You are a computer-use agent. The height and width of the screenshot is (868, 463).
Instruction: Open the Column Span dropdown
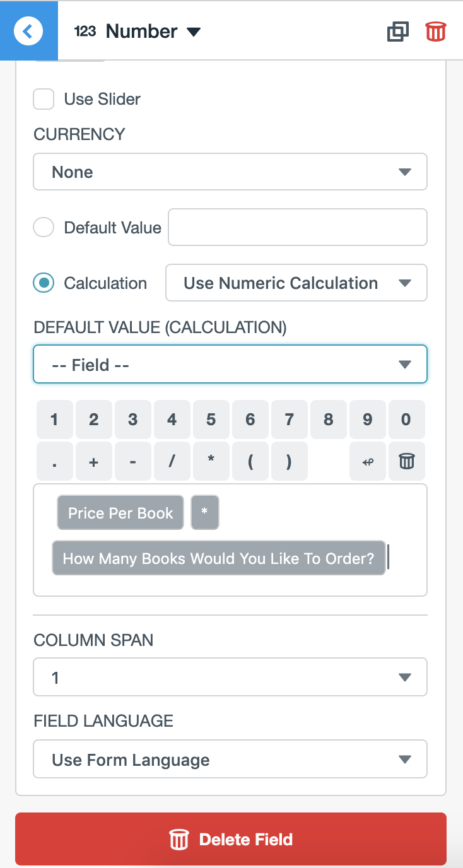coord(230,677)
